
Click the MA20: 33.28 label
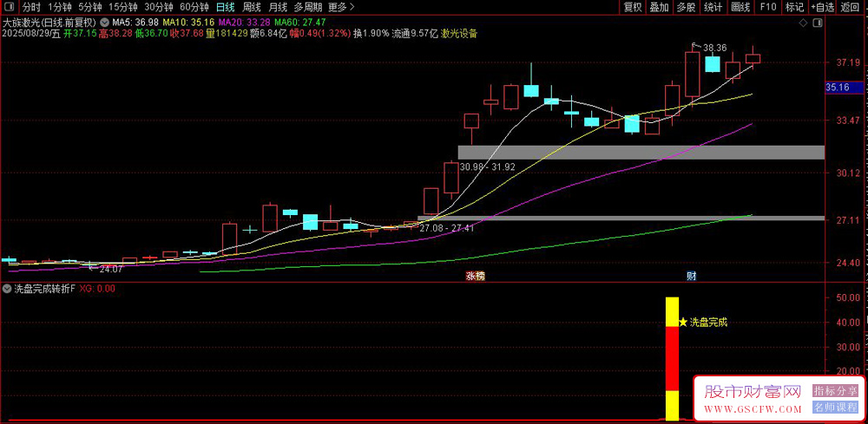click(x=245, y=23)
